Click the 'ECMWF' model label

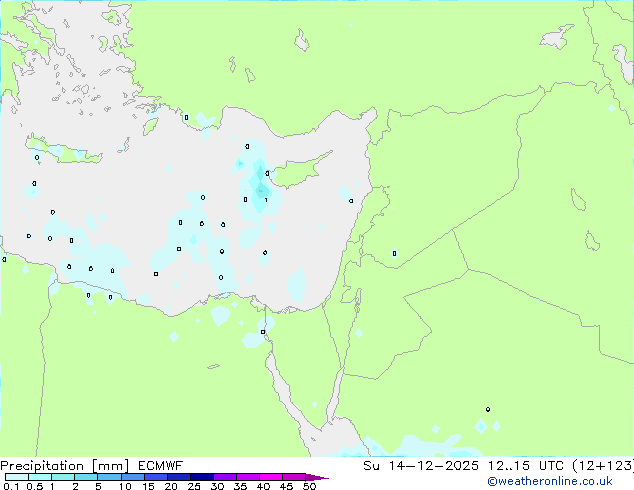click(161, 466)
